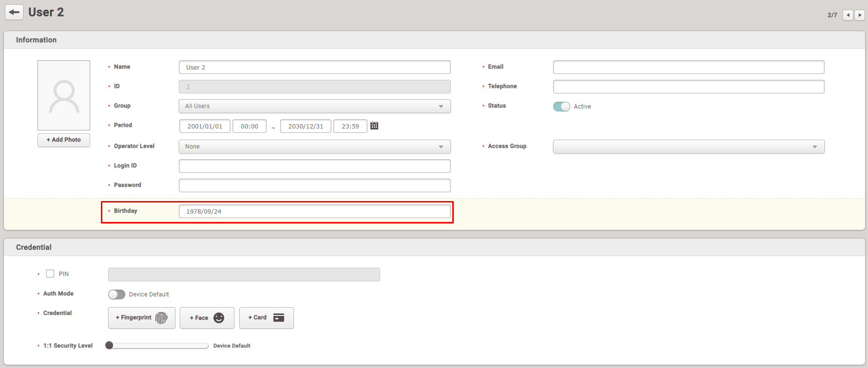
Task: Enable the PIN checkbox
Action: [x=50, y=274]
